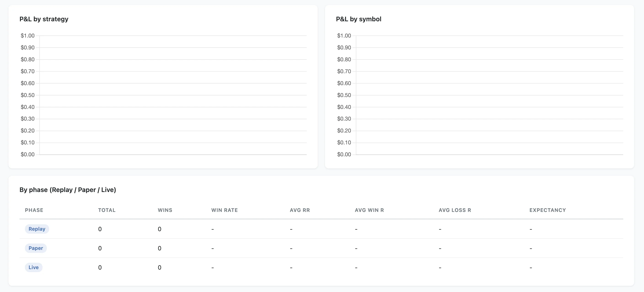Click the $0.00 label on strategy chart

27,155
